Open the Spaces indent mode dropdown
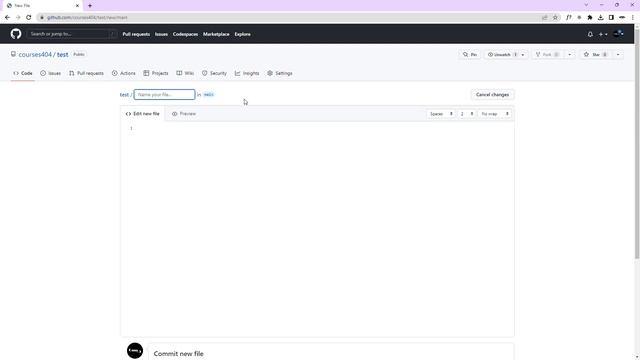The width and height of the screenshot is (640, 360). [441, 114]
